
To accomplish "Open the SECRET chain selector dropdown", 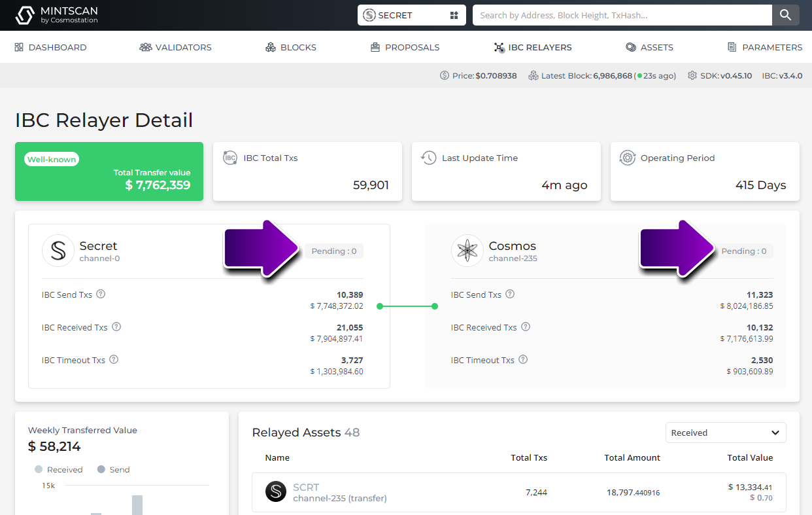I will pyautogui.click(x=412, y=15).
